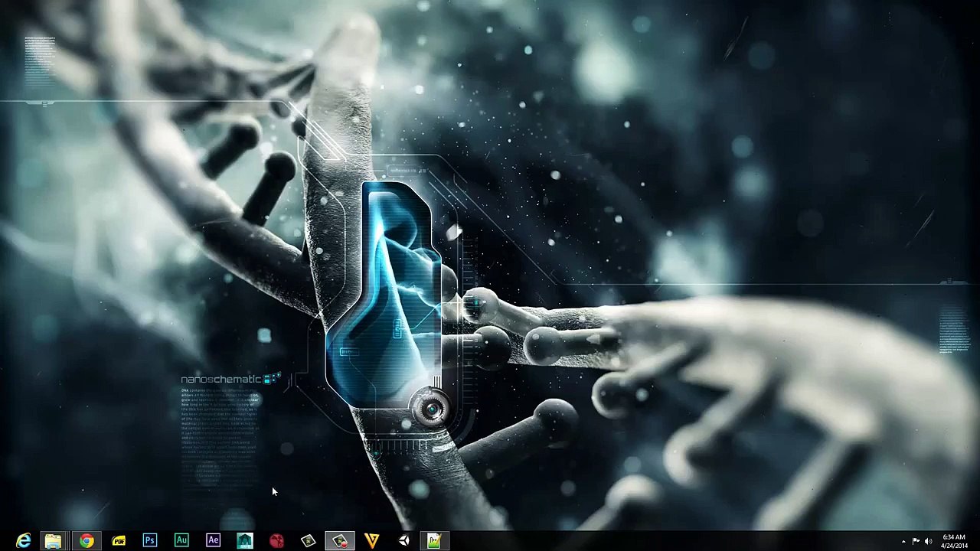Open File Explorer from the taskbar
Image resolution: width=980 pixels, height=551 pixels.
tap(53, 541)
